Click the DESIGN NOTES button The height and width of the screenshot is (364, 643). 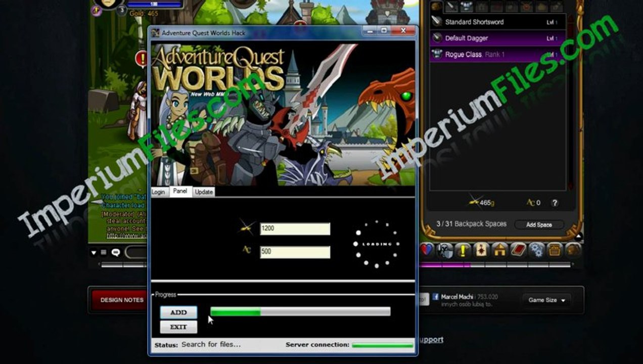[x=121, y=300]
